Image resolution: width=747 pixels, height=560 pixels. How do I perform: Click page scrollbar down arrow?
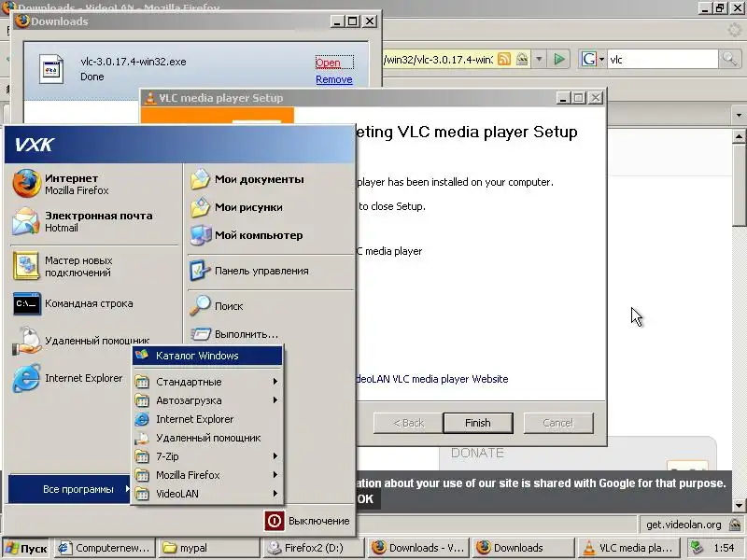click(x=739, y=506)
